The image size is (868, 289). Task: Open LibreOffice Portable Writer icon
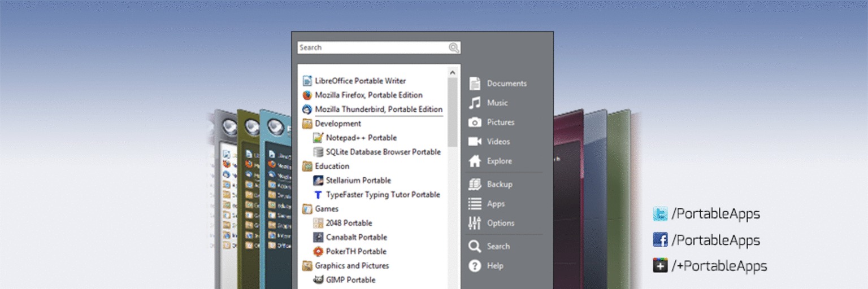(307, 81)
